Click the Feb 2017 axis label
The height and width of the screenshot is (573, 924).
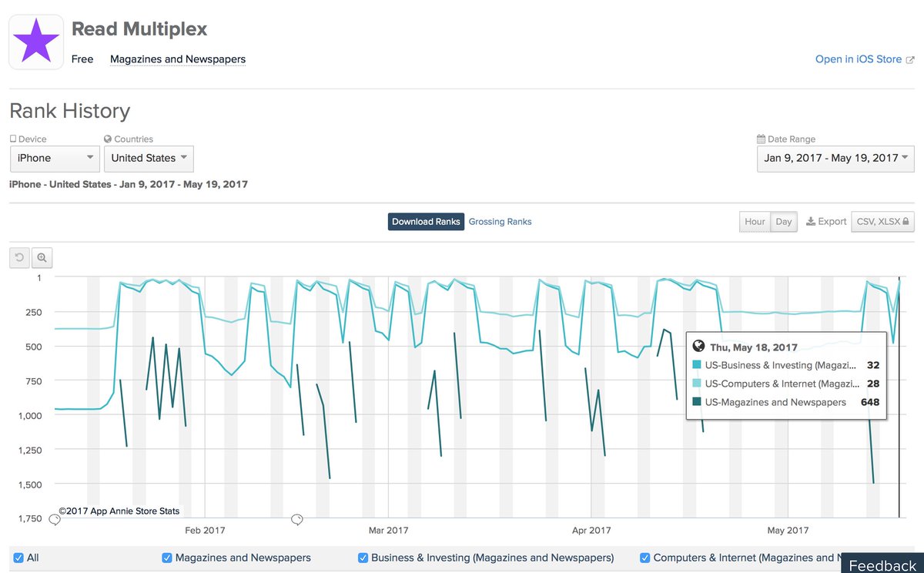click(205, 531)
